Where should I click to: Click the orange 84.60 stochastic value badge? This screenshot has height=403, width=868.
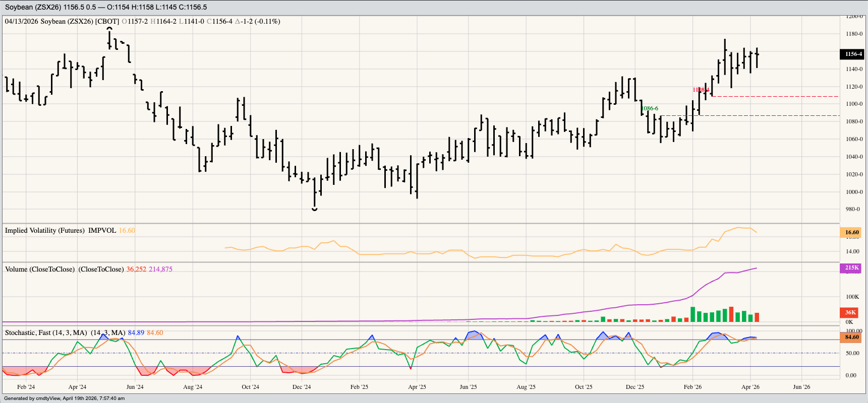(x=851, y=337)
